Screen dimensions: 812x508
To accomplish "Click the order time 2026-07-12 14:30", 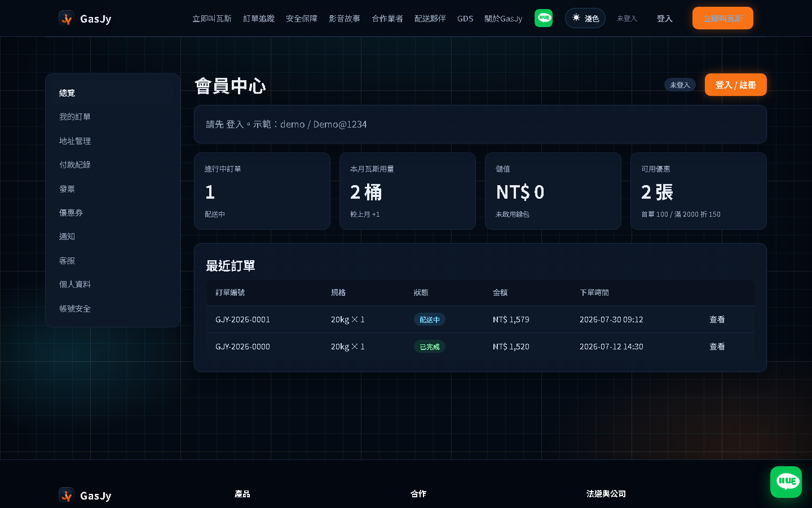I will (611, 347).
